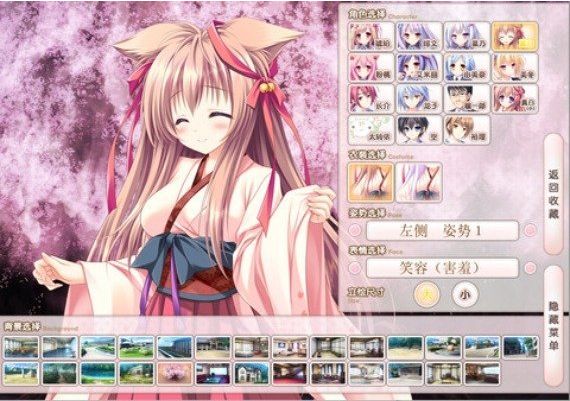
Task: Click the expression field reading 笑容（害羞）
Action: click(x=442, y=268)
